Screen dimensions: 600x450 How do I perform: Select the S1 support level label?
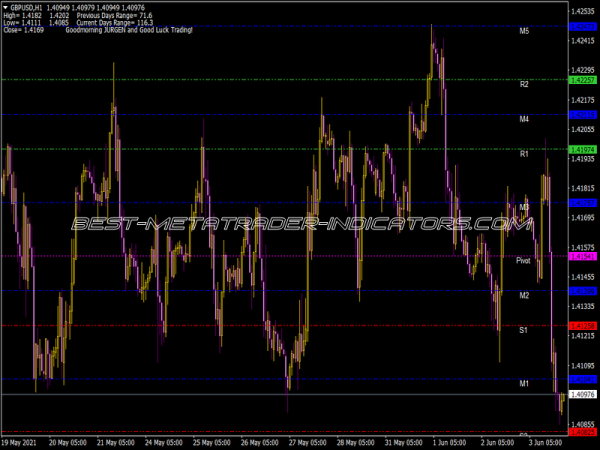click(523, 330)
